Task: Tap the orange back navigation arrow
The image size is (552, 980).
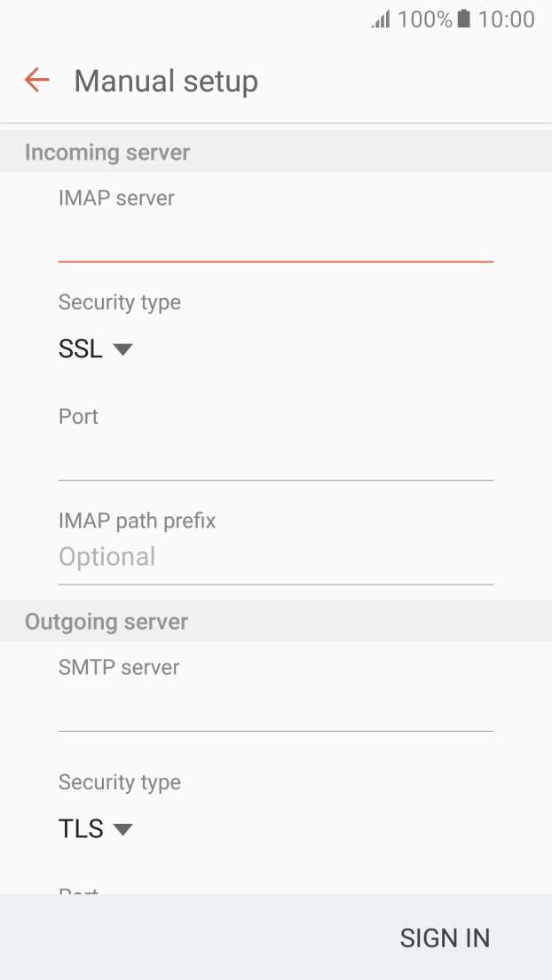Action: pos(35,80)
